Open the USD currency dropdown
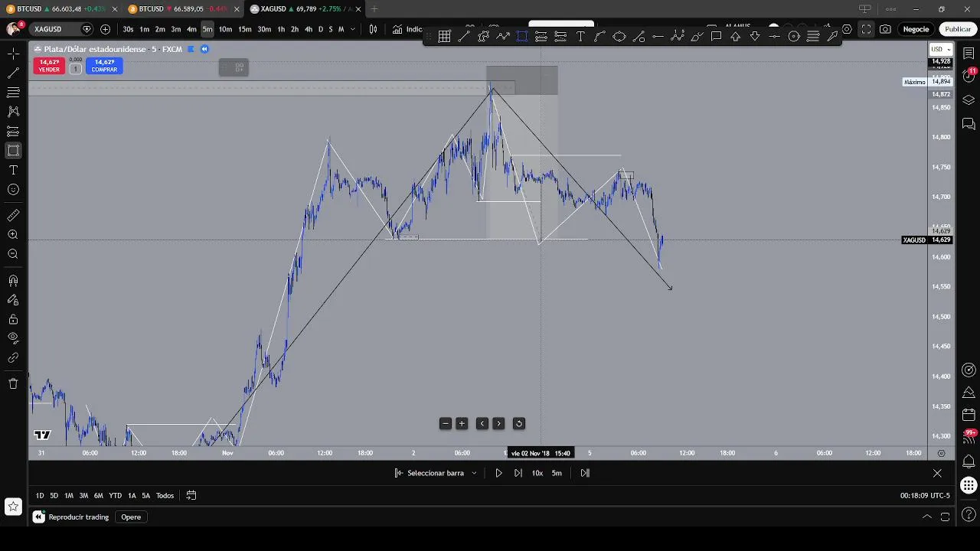The height and width of the screenshot is (551, 980). (x=940, y=50)
